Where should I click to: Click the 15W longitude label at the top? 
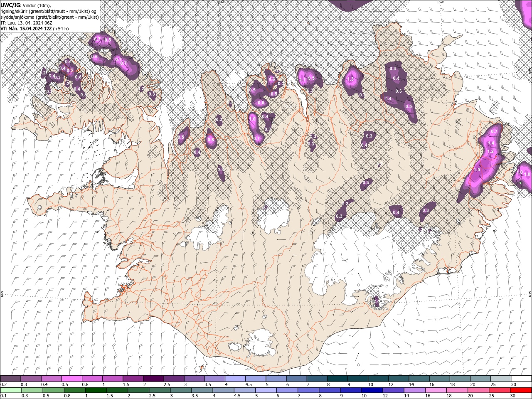coord(440,2)
